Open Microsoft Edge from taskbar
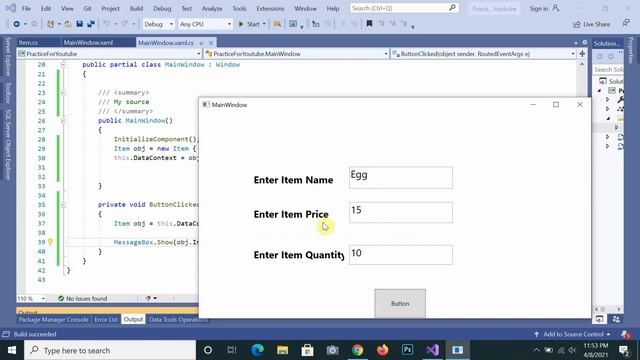Viewport: 640px width, 360px height. pyautogui.click(x=258, y=350)
